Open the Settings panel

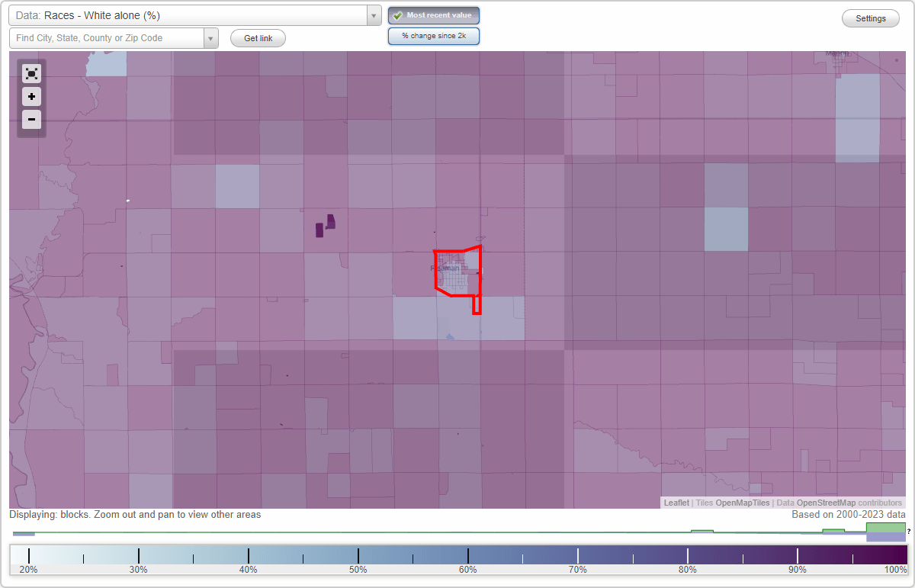[870, 18]
